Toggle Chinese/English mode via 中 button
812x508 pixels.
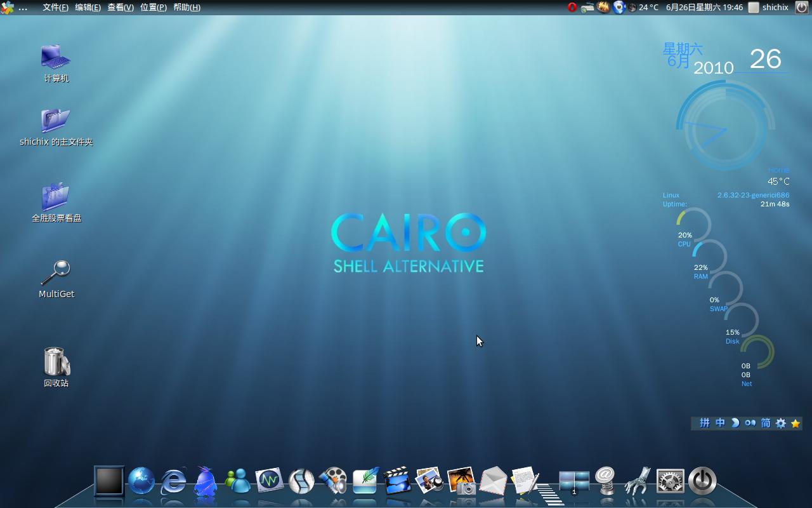tap(720, 423)
